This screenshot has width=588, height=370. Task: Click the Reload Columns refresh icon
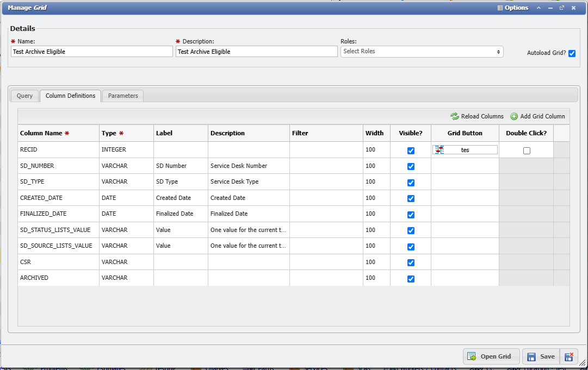(455, 116)
